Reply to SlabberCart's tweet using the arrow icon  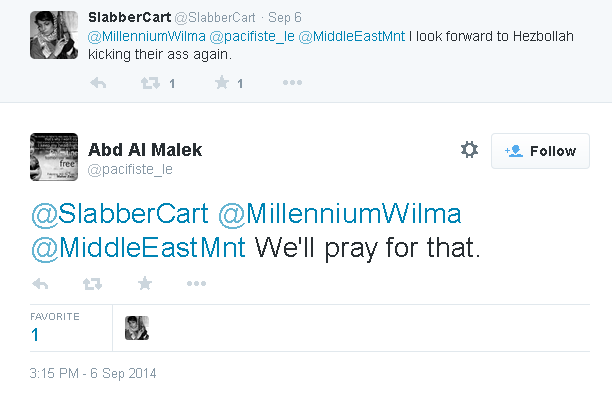click(x=98, y=83)
